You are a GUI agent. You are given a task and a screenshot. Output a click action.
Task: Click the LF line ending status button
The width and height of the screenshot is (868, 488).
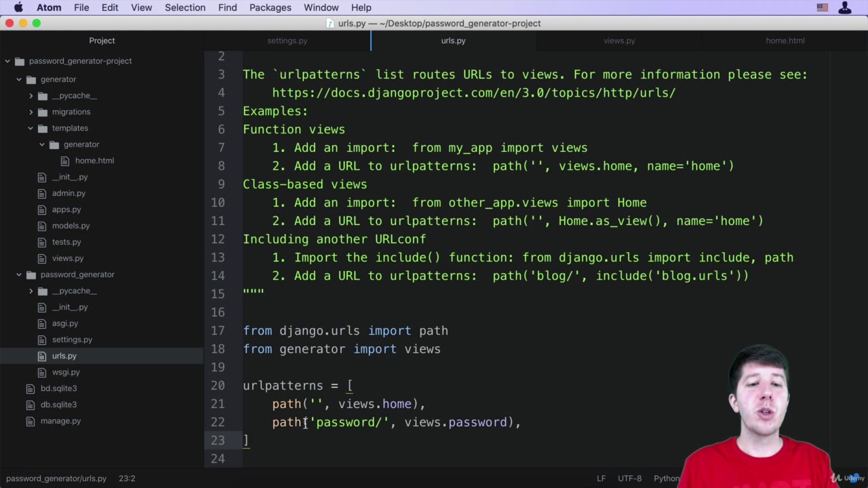coord(601,479)
